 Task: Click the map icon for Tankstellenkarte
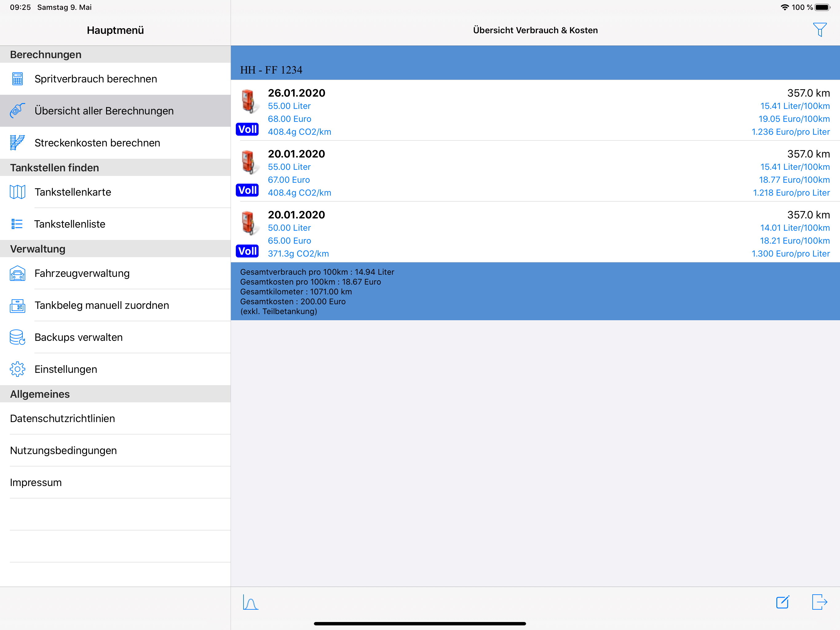pos(18,192)
